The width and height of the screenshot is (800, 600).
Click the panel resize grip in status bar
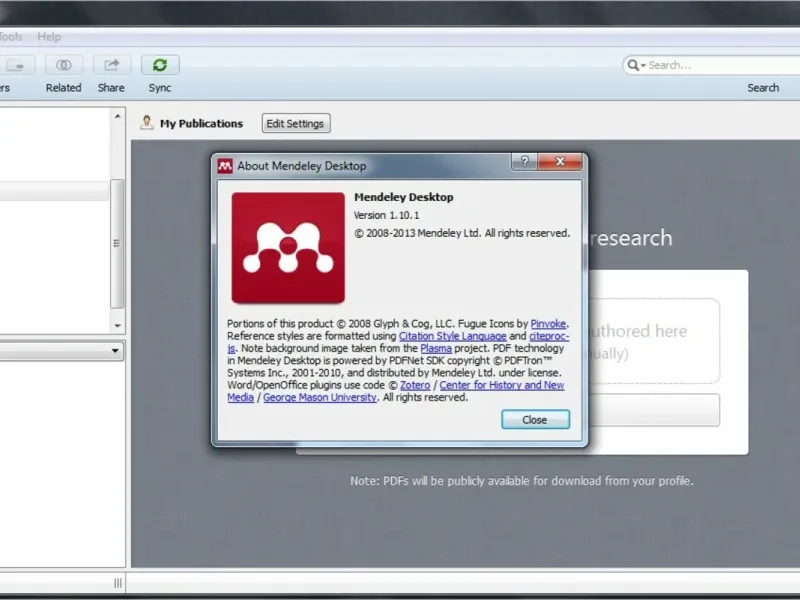click(118, 583)
